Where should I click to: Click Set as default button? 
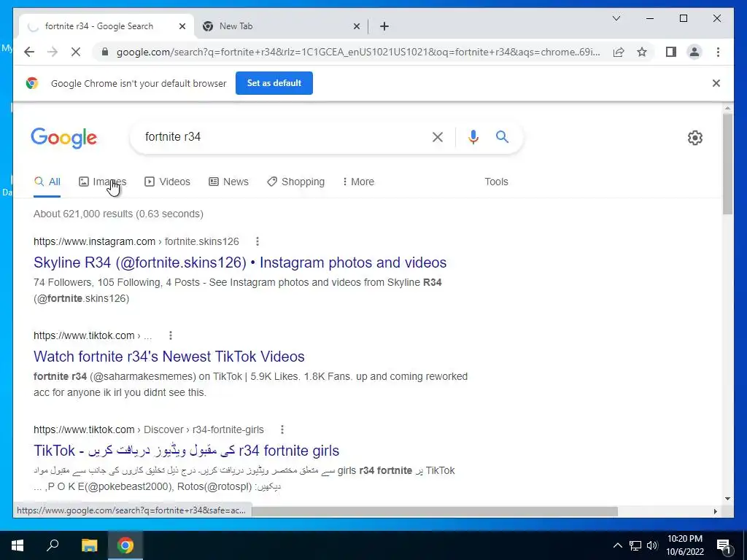(274, 83)
